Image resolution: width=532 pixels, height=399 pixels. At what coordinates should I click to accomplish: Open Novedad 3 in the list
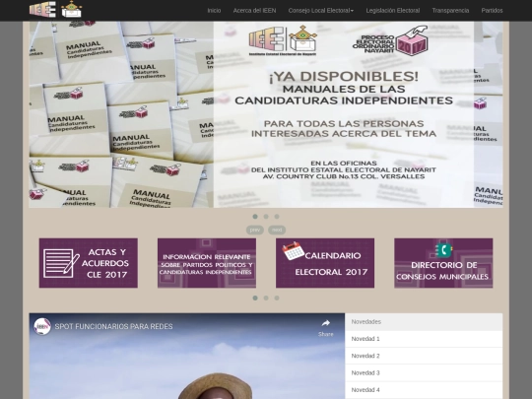(424, 372)
